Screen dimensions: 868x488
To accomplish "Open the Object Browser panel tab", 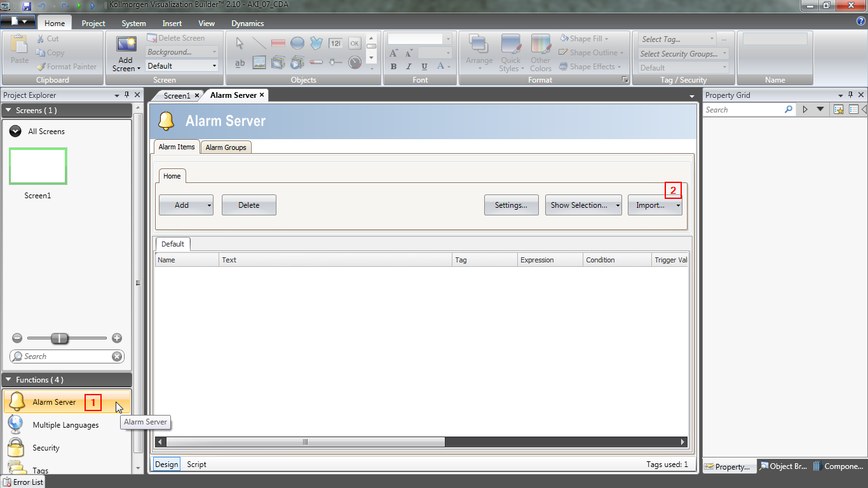I will tap(783, 466).
